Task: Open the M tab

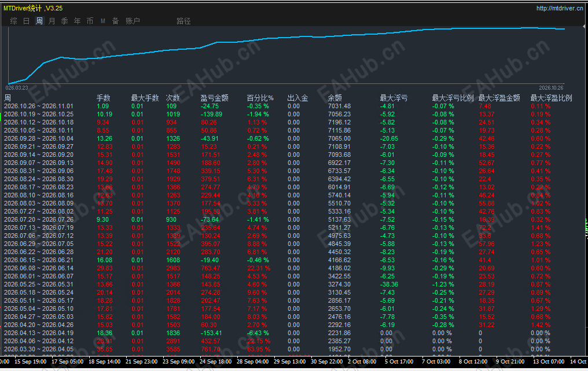Action: (103, 21)
